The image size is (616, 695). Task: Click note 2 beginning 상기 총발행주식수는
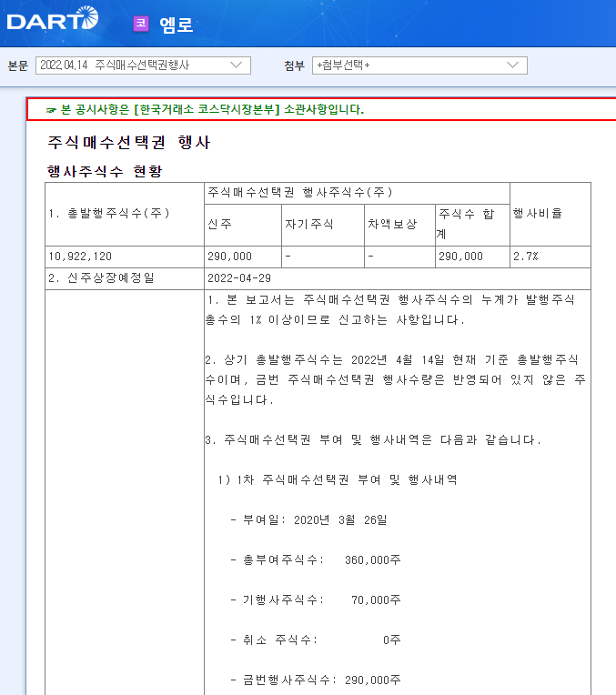pos(395,380)
